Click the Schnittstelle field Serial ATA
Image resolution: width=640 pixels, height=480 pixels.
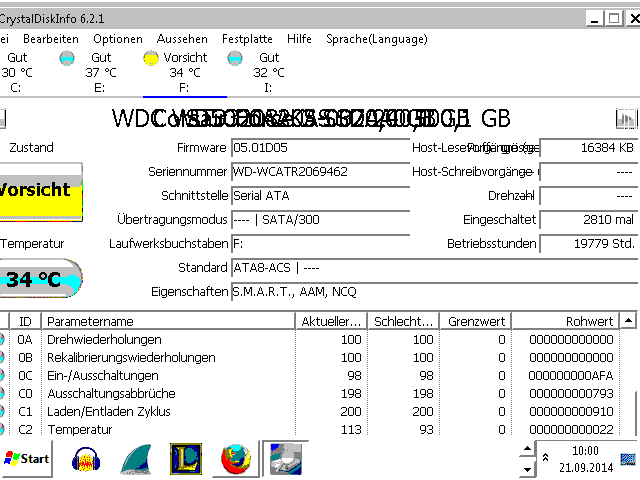(320, 196)
